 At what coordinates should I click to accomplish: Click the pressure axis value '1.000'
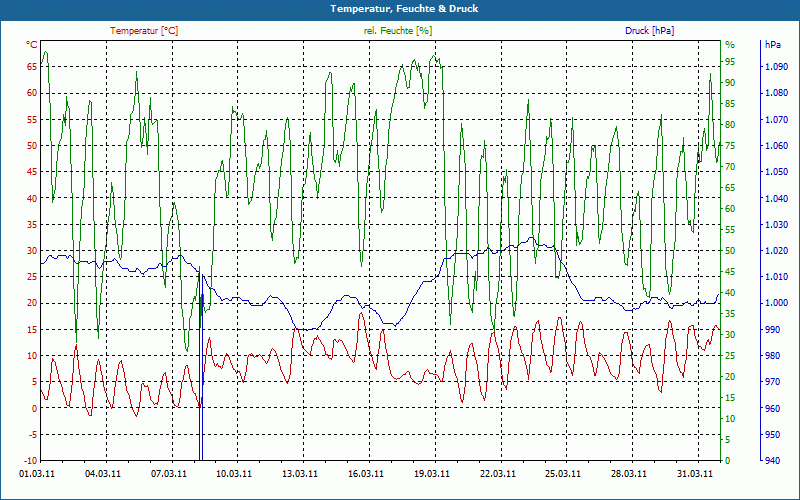point(777,303)
